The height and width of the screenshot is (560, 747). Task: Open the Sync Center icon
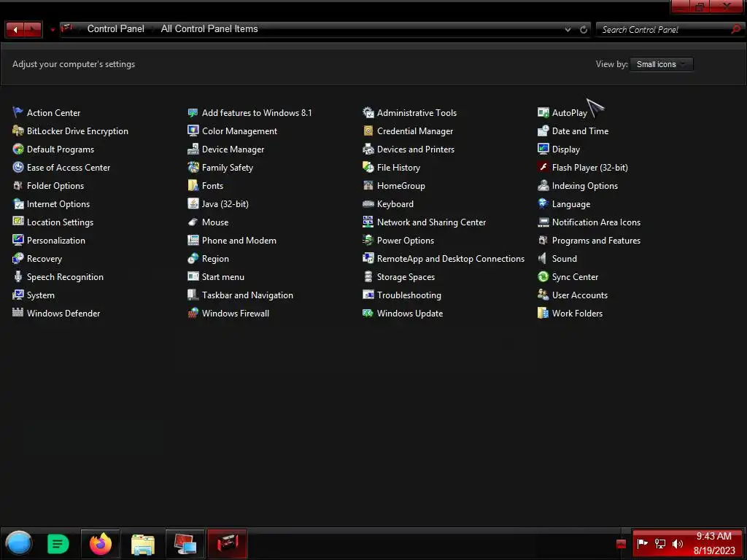[543, 276]
